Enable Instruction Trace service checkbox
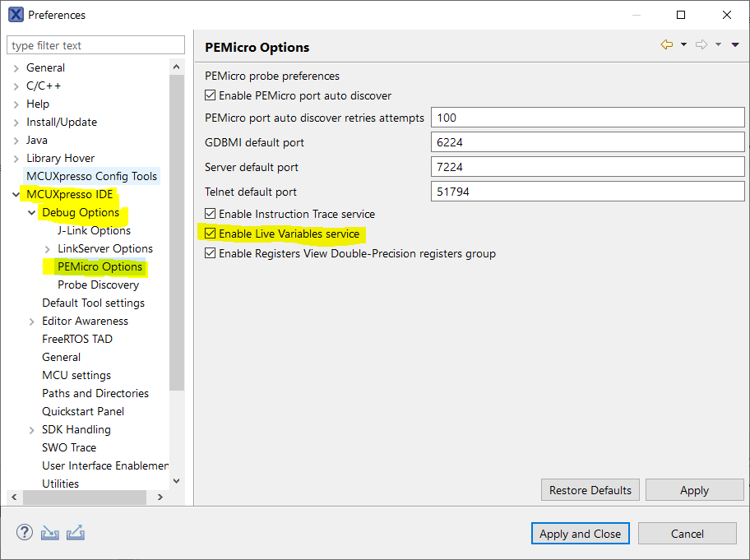The image size is (750, 560). pos(211,214)
